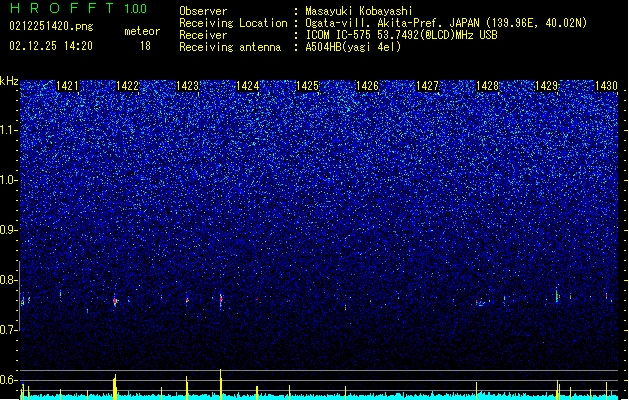Click the 1421 time marker

tap(67, 86)
